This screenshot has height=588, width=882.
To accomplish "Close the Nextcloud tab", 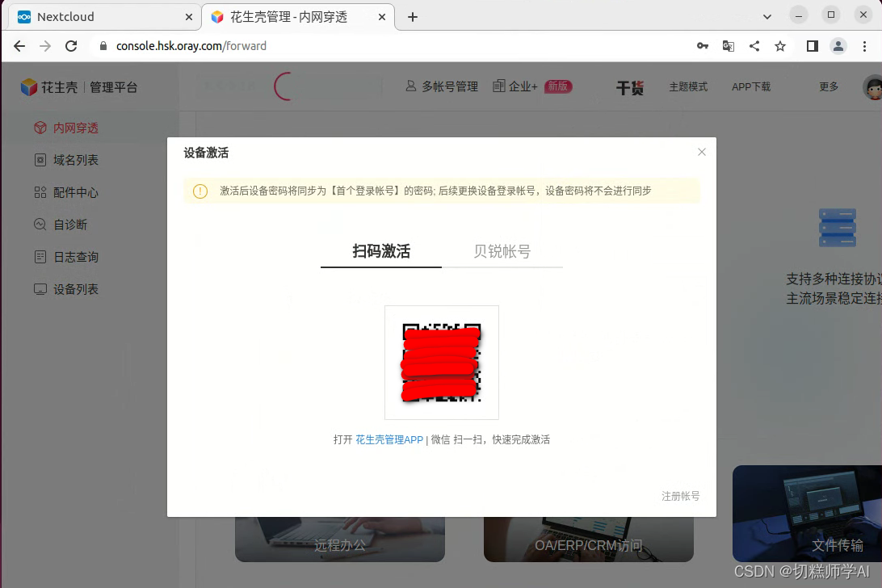I will pos(189,17).
